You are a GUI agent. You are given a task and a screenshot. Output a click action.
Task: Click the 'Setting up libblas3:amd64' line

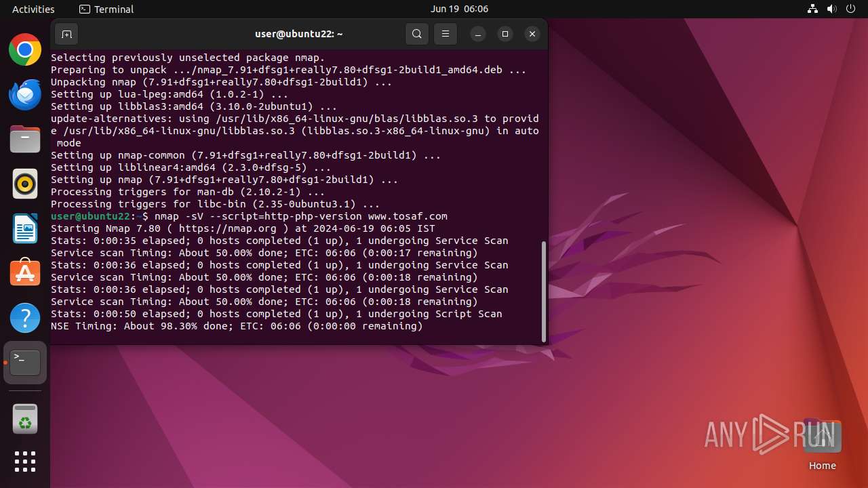(194, 106)
